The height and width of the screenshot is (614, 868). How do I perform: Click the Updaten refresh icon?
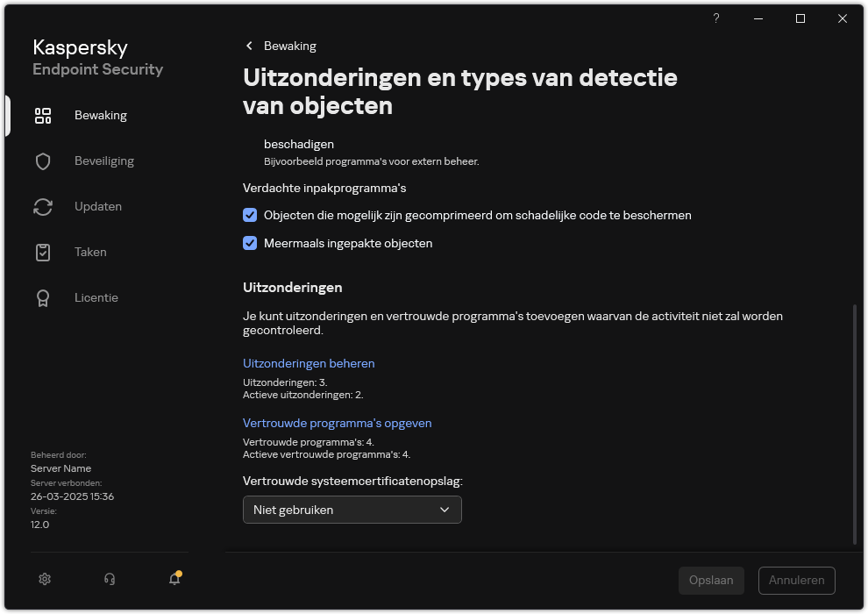[43, 206]
